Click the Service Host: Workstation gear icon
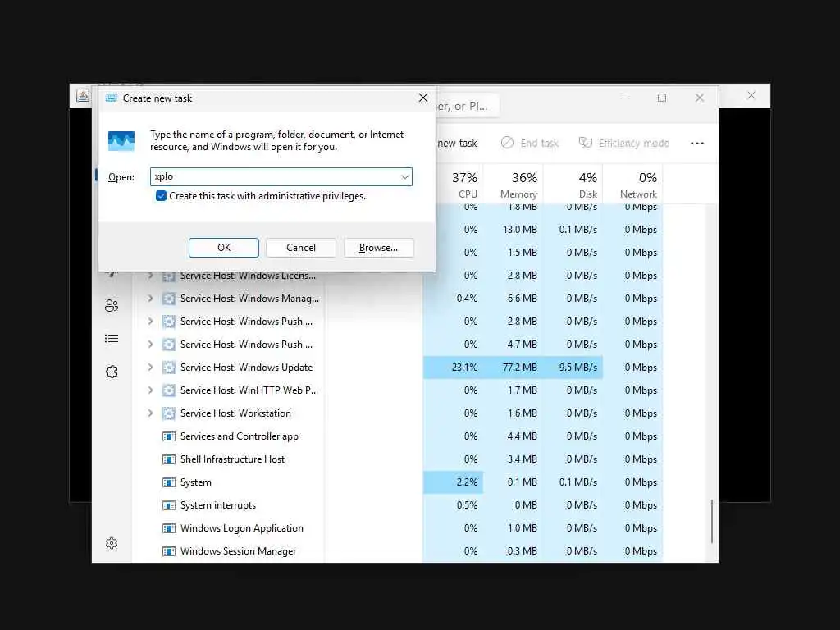The width and height of the screenshot is (840, 630). [x=169, y=413]
